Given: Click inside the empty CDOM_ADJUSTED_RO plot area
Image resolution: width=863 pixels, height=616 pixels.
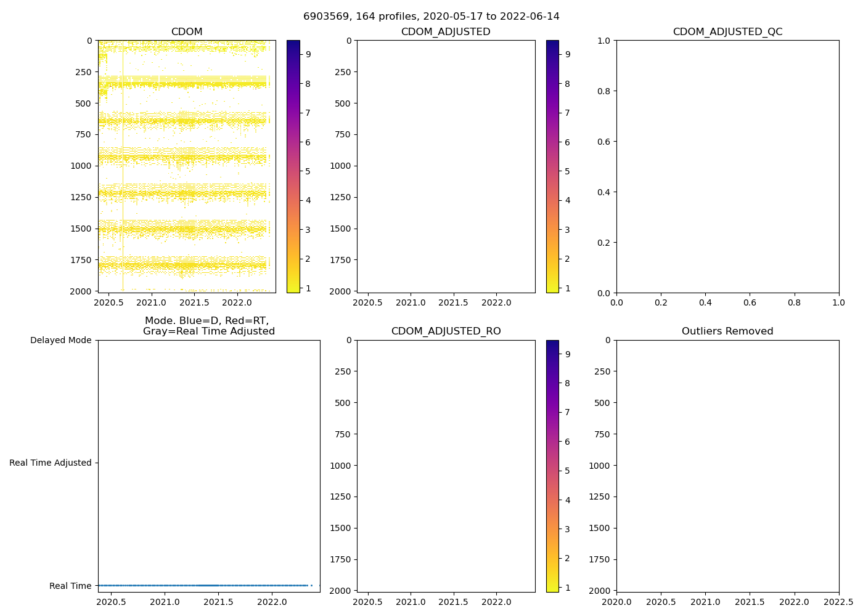Looking at the screenshot, I should pos(446,466).
